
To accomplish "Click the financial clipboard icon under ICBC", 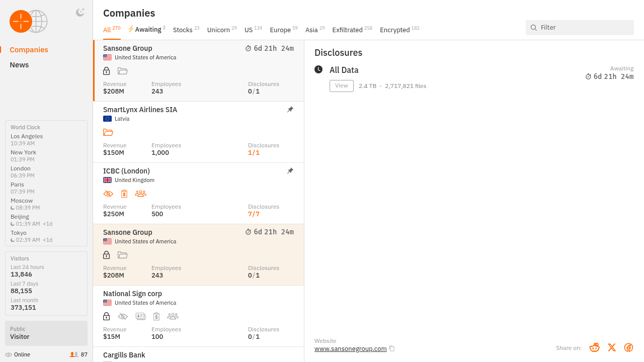I will (124, 194).
